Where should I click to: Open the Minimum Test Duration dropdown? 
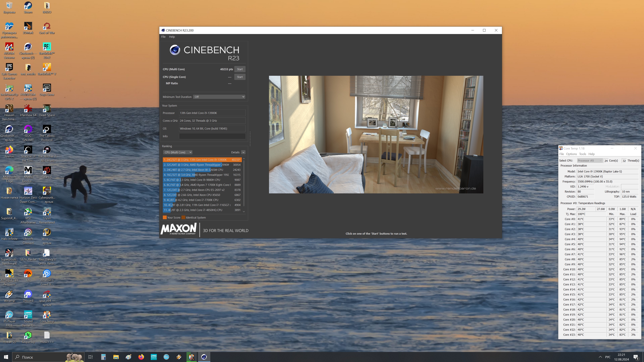(219, 97)
